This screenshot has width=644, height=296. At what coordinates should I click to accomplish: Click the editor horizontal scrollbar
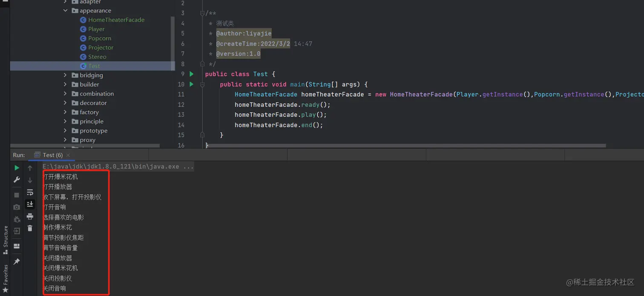click(x=407, y=146)
